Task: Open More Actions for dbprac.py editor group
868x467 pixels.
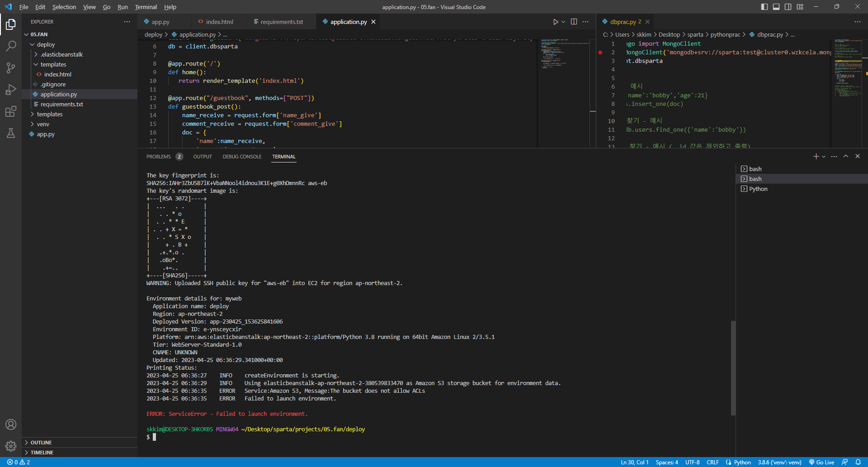Action: click(x=858, y=22)
